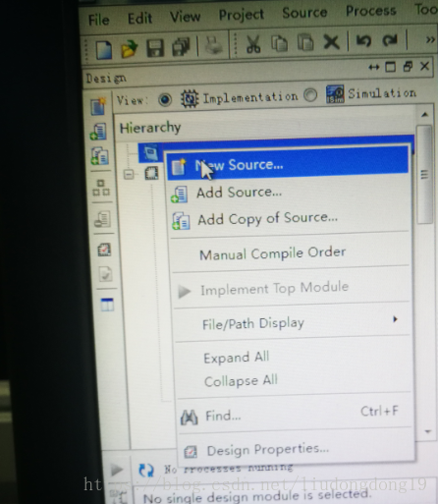This screenshot has width=438, height=504.
Task: Select the highlighted project row in Hierarchy
Action: point(276,148)
